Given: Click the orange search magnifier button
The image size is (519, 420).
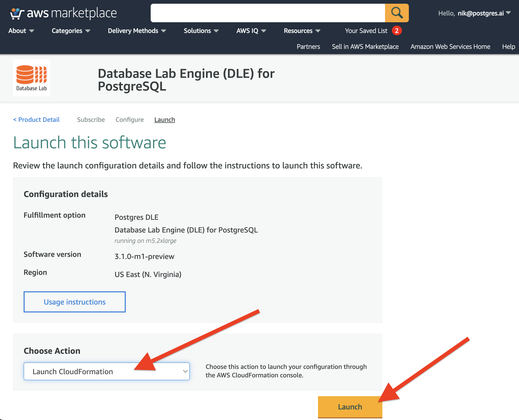Looking at the screenshot, I should click(x=397, y=13).
